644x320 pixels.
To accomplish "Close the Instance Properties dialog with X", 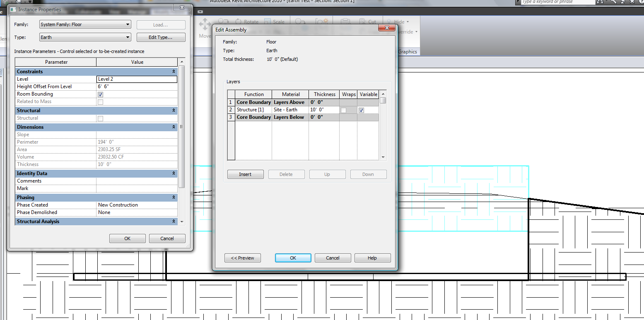I will [x=181, y=7].
